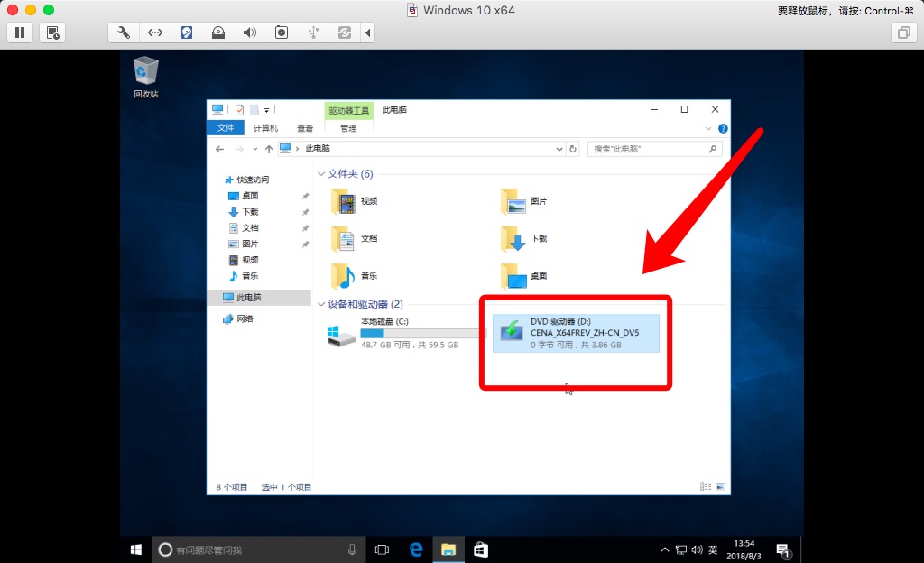Click the sound device icon
The height and width of the screenshot is (563, 924).
click(250, 32)
